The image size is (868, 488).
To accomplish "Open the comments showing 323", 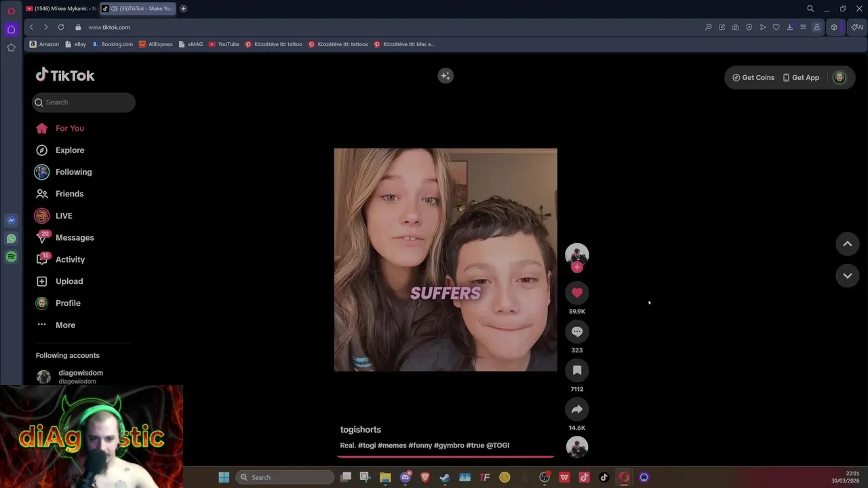I will click(577, 331).
